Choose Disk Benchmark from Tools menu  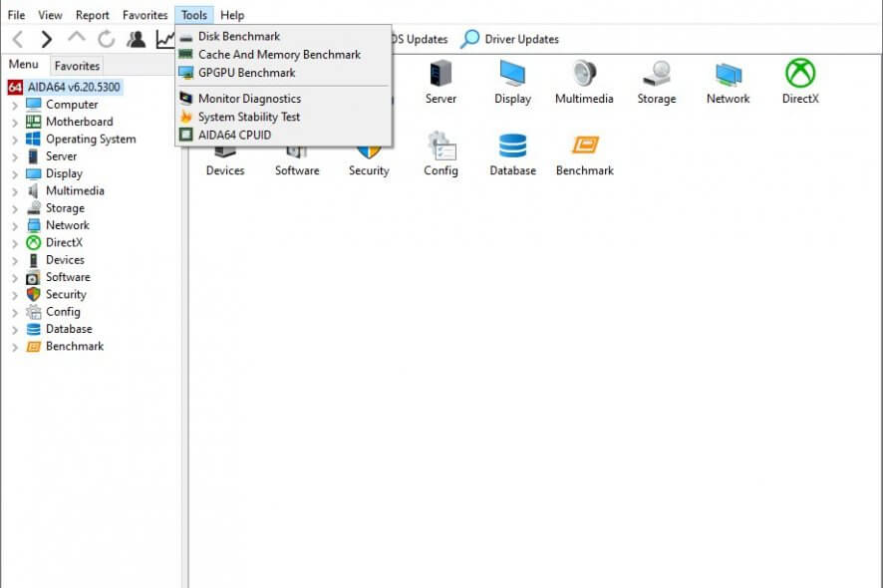point(283,36)
